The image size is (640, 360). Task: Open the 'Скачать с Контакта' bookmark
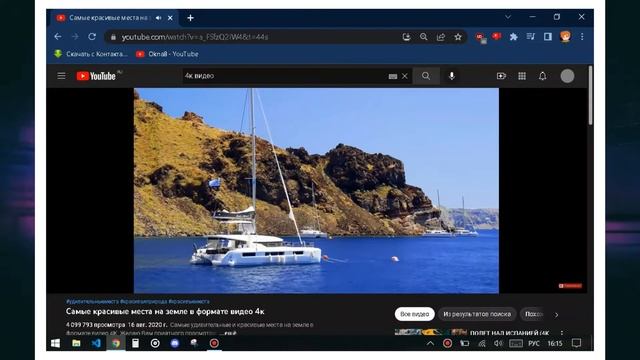91,54
